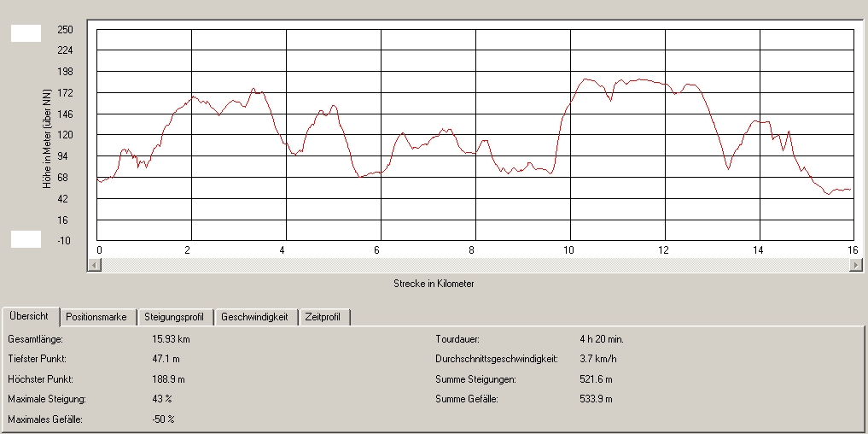Screen dimensions: 868x434
Task: Select the Steigungsprofil tab
Action: [x=175, y=317]
